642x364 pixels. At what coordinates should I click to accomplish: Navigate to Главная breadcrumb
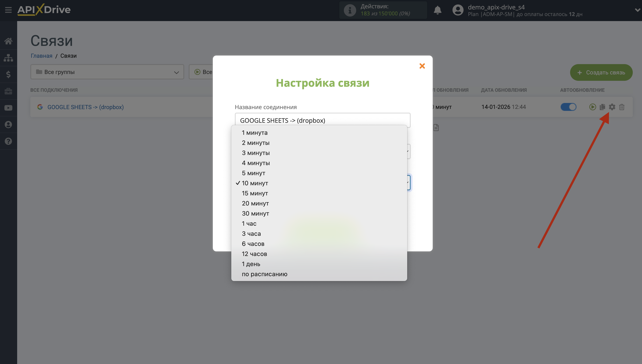[42, 56]
